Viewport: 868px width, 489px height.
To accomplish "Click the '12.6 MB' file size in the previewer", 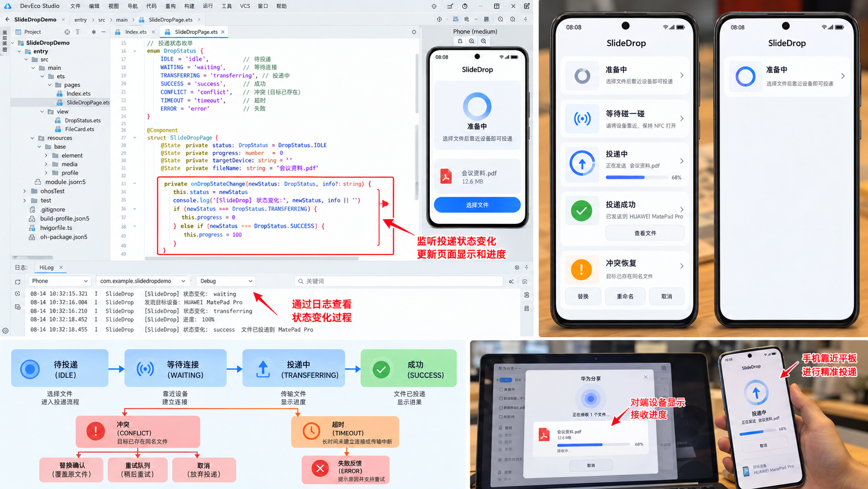I will coord(472,182).
